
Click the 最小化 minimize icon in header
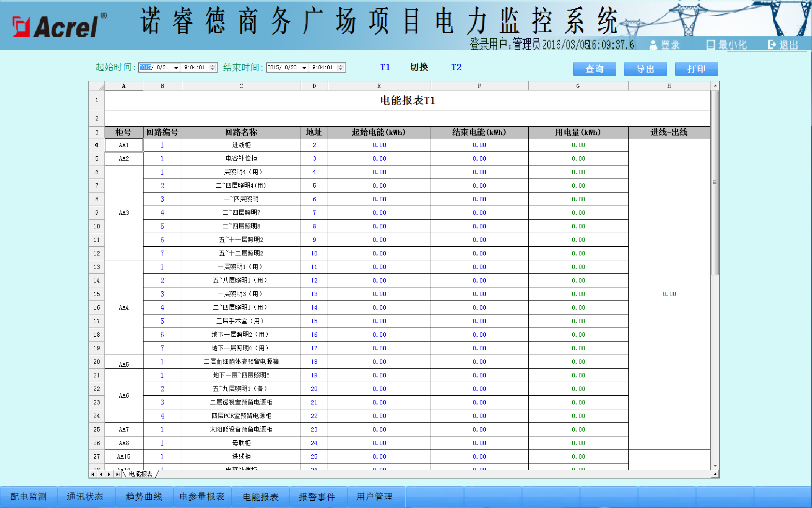(710, 45)
